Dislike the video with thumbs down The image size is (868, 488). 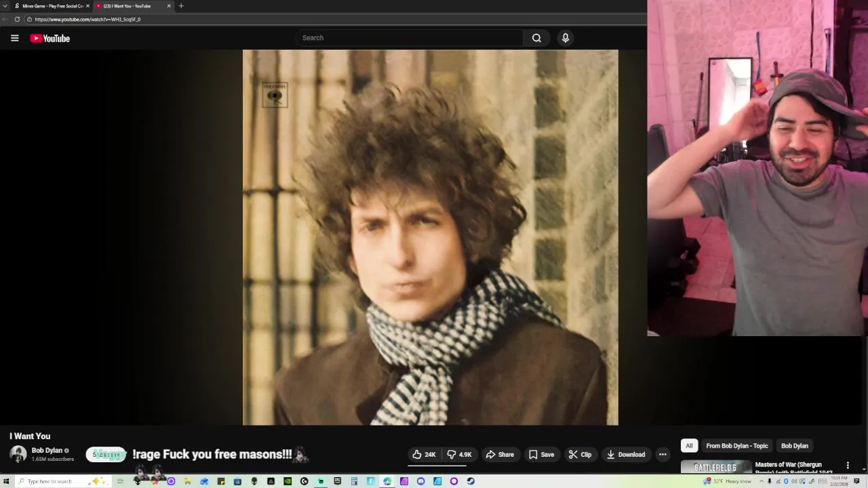(460, 455)
